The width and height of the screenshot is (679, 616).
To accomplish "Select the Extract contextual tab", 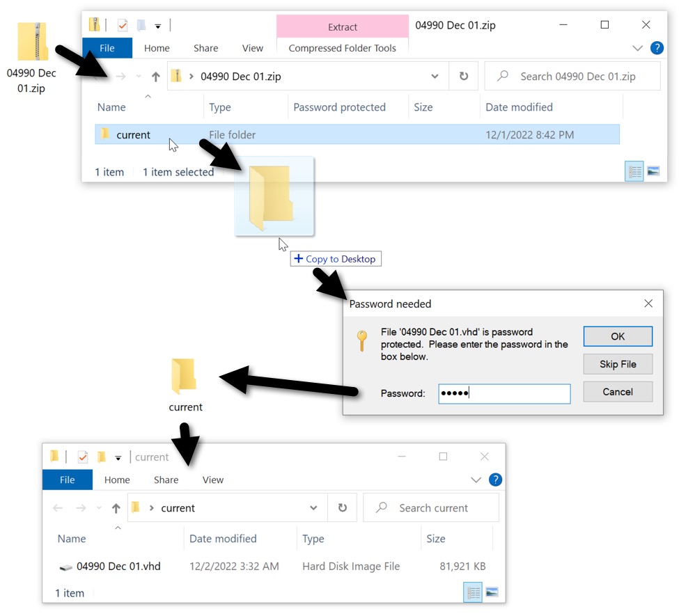I will coord(343,27).
